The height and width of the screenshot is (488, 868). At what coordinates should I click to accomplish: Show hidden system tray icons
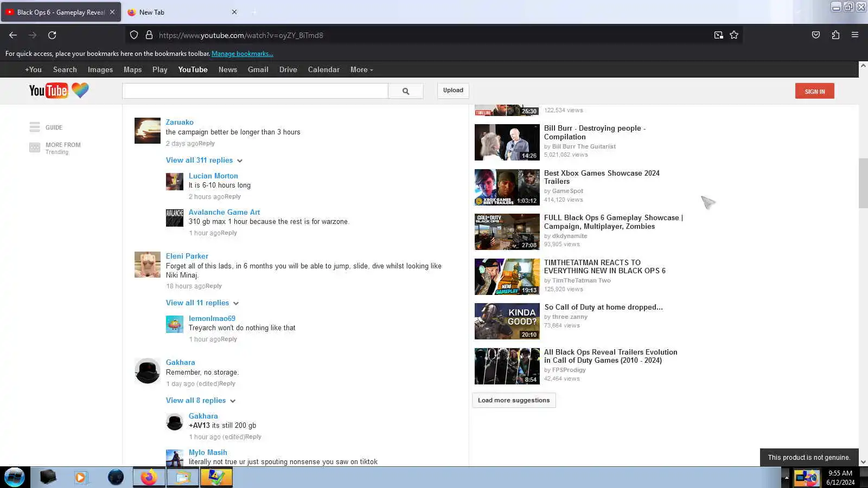[787, 478]
